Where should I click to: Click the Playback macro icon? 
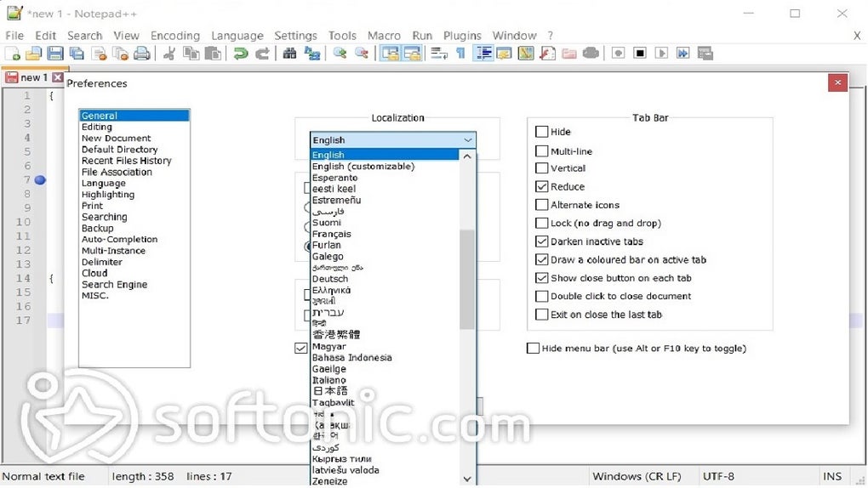click(661, 53)
